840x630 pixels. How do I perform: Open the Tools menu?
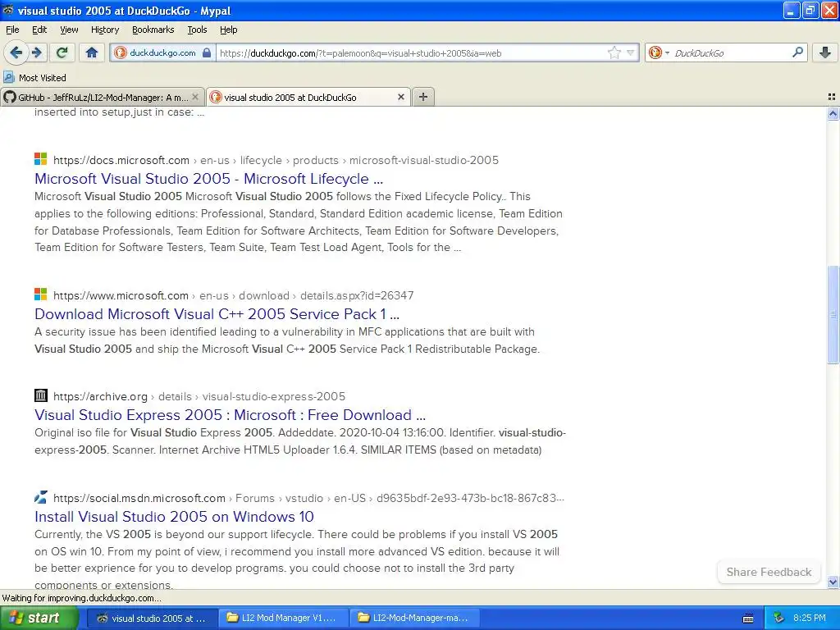(x=197, y=30)
